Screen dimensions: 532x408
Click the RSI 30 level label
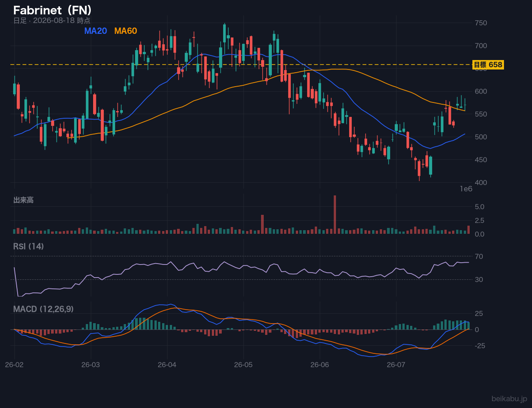479,279
